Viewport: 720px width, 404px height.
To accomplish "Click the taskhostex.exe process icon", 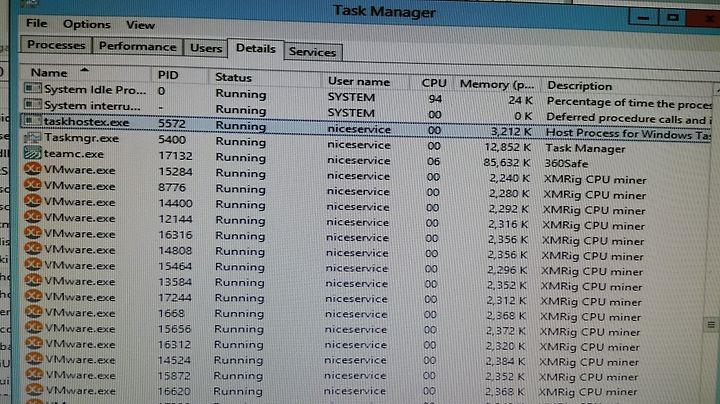I will (x=33, y=121).
